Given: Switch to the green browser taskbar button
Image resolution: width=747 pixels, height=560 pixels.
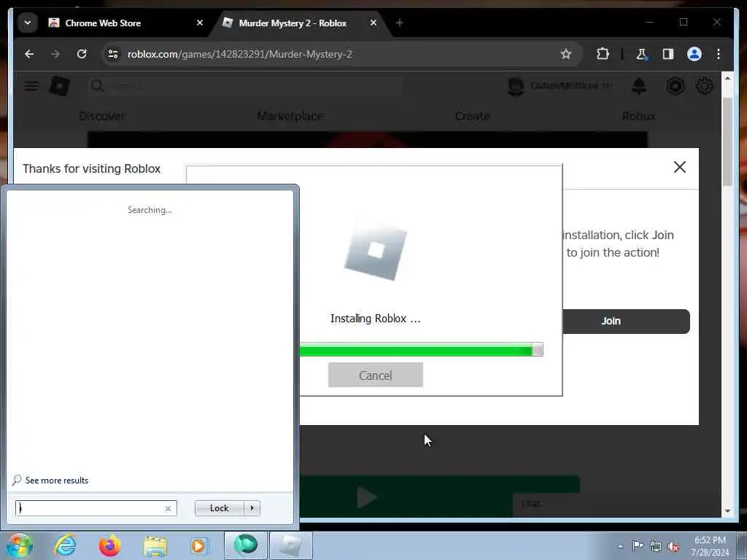Looking at the screenshot, I should (x=245, y=545).
